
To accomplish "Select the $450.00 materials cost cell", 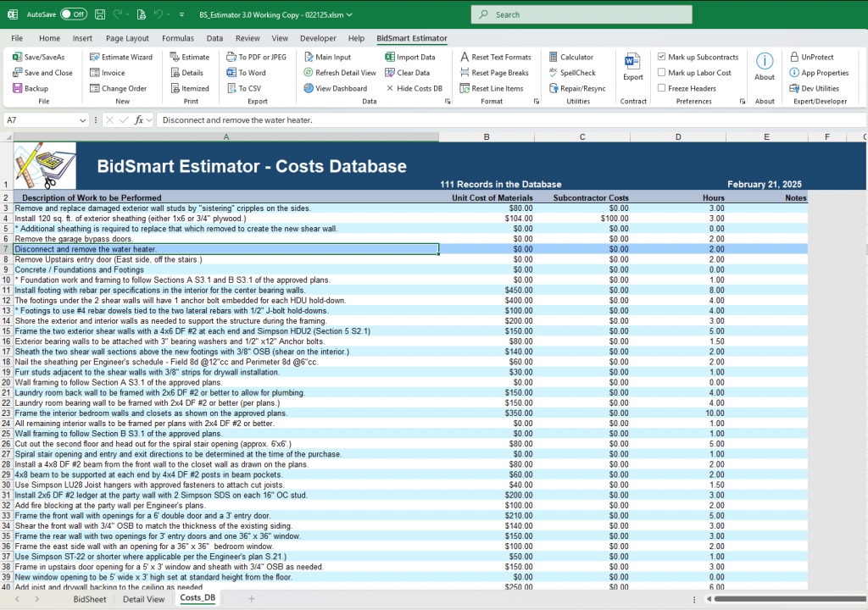I will tap(487, 290).
